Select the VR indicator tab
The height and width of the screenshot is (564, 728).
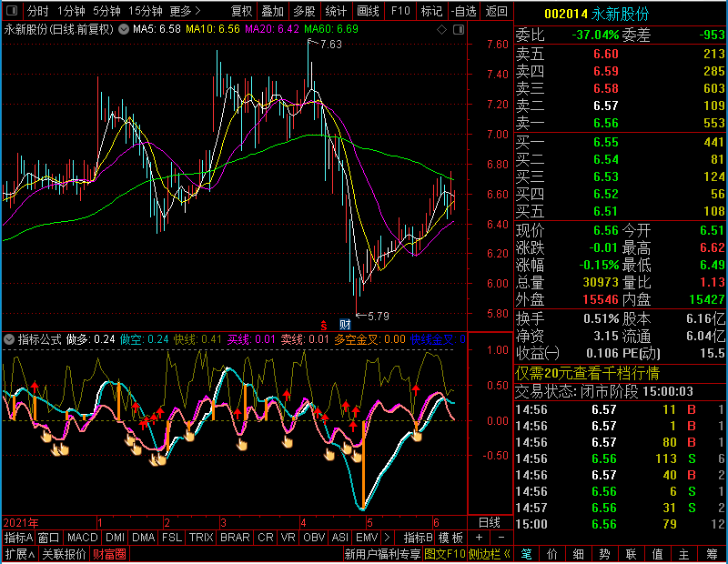[288, 538]
